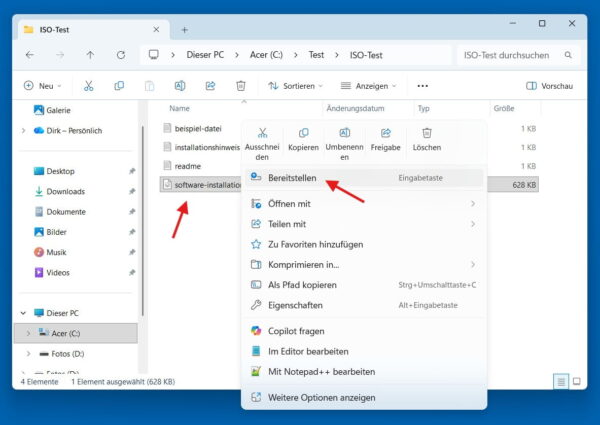Screen dimensions: 600x425
Task: Click Dieser PC in the address breadcrumb
Action: pos(205,55)
